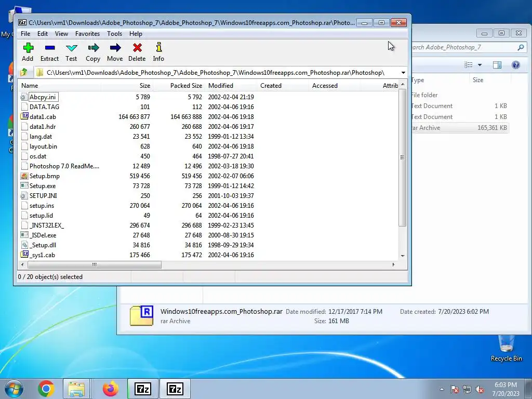Open the Edit menu

click(x=43, y=34)
